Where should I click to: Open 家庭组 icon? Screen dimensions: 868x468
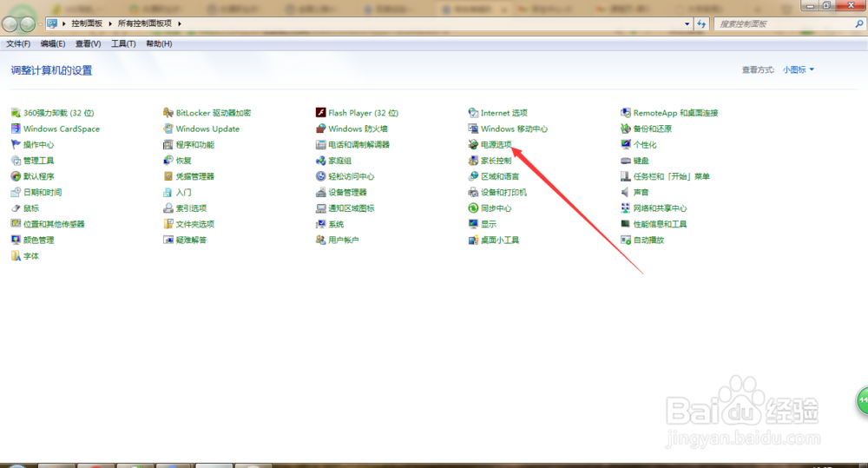click(320, 161)
